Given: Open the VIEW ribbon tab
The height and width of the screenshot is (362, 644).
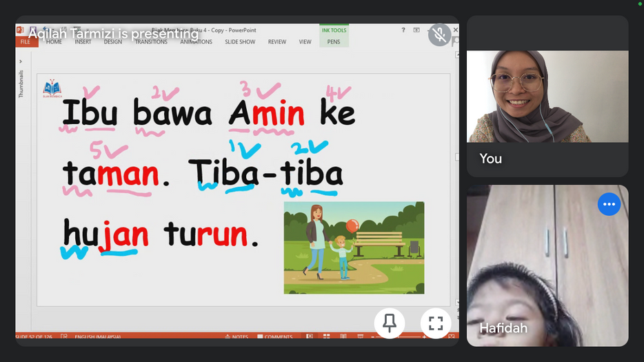Looking at the screenshot, I should coord(305,42).
